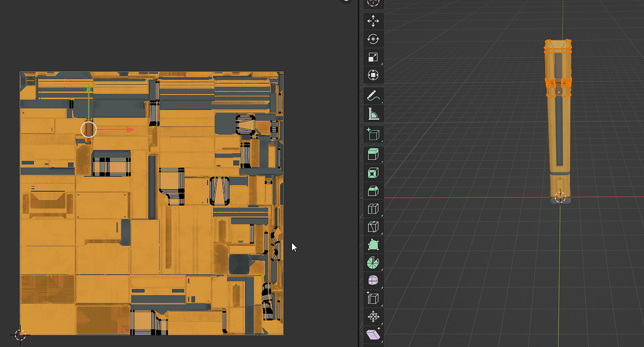Activate the Inset Faces tool
The width and height of the screenshot is (644, 347).
(x=372, y=172)
